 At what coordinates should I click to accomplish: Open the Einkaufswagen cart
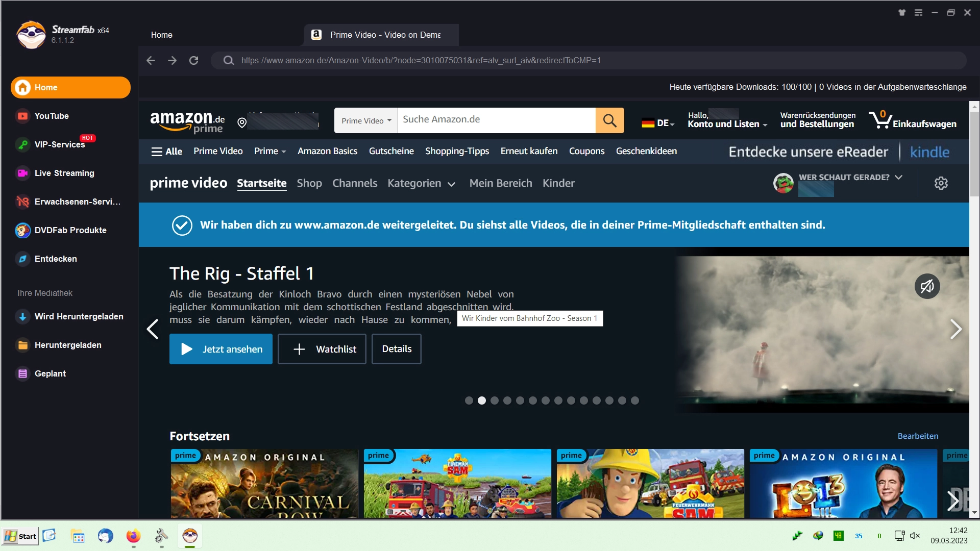coord(912,120)
